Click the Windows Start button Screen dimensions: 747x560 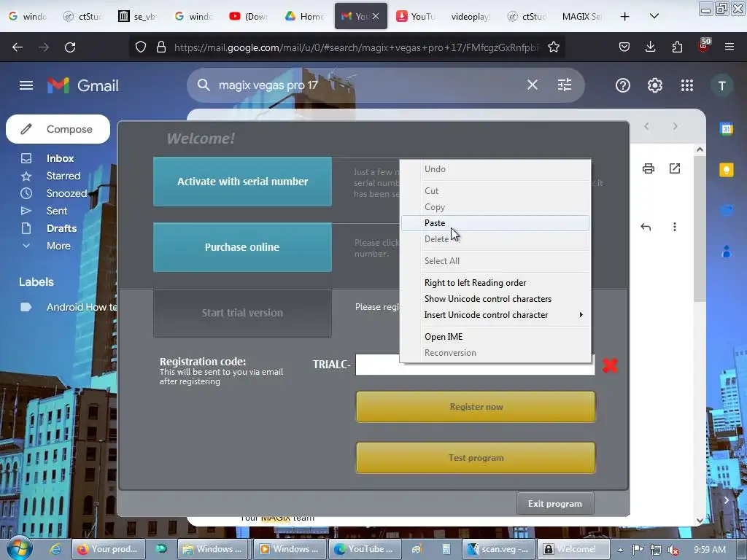coord(19,549)
